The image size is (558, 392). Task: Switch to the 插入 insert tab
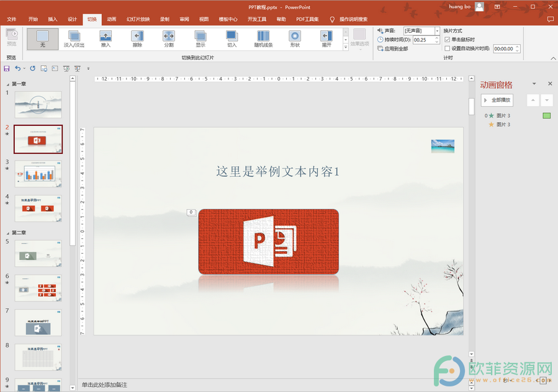tap(53, 19)
